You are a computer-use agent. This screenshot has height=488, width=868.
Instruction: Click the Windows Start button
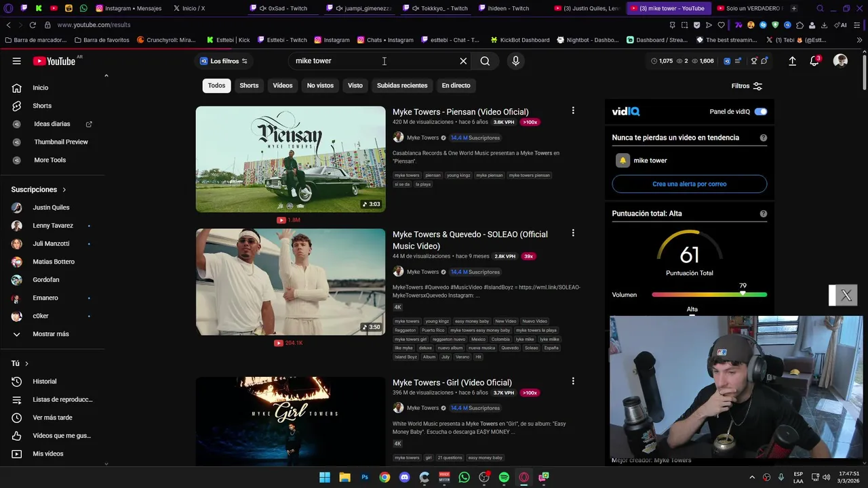point(325,477)
